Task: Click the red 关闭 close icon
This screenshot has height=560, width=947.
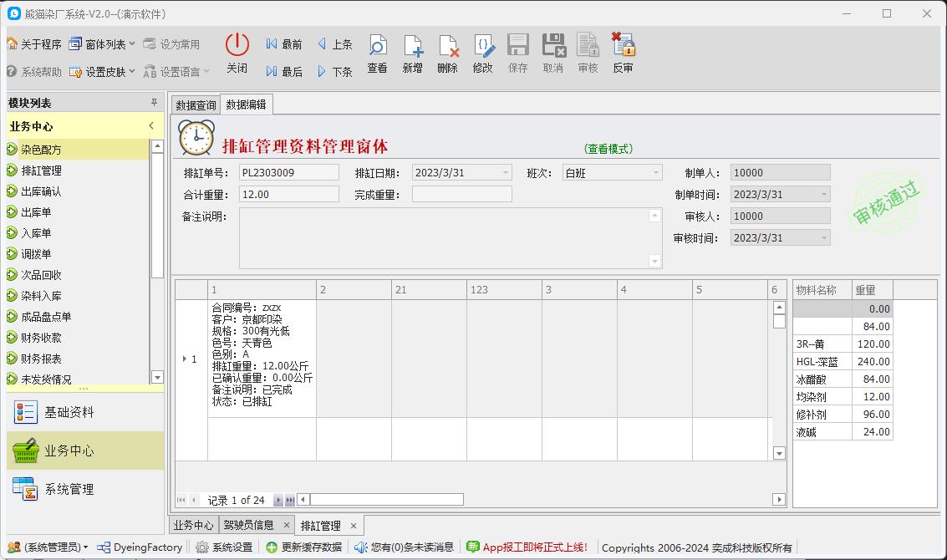Action: tap(236, 52)
